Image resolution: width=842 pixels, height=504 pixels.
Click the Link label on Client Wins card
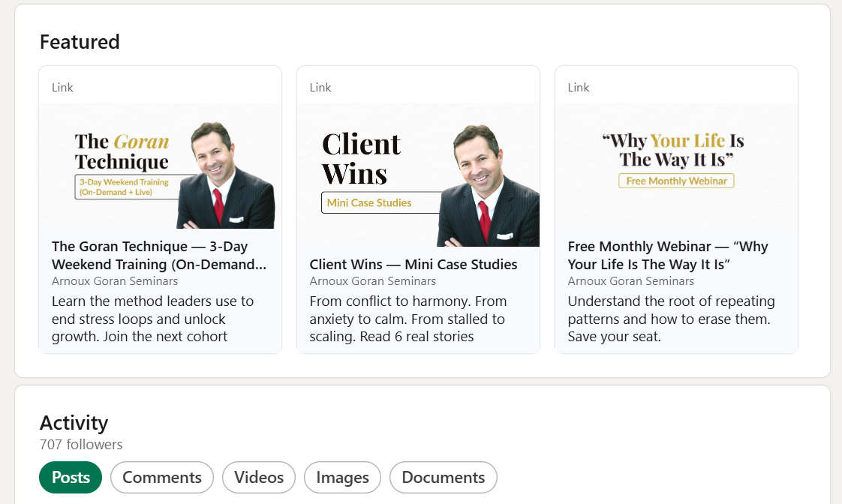point(320,88)
